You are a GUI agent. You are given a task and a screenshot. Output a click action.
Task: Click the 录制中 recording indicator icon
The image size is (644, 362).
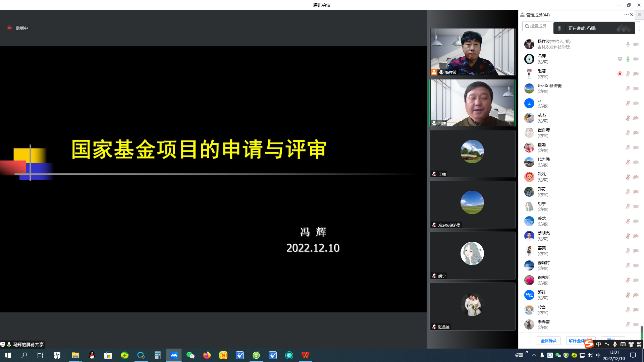9,28
